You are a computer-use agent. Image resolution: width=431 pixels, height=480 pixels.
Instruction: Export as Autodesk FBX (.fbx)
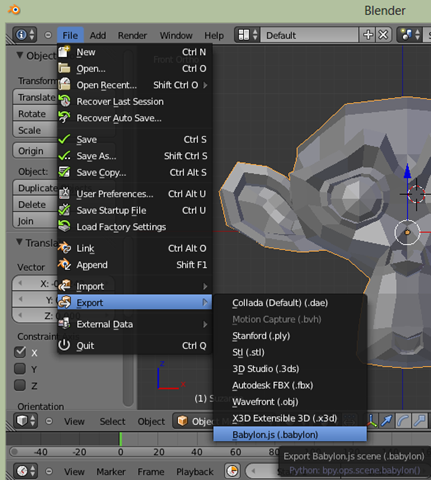[x=290, y=385]
